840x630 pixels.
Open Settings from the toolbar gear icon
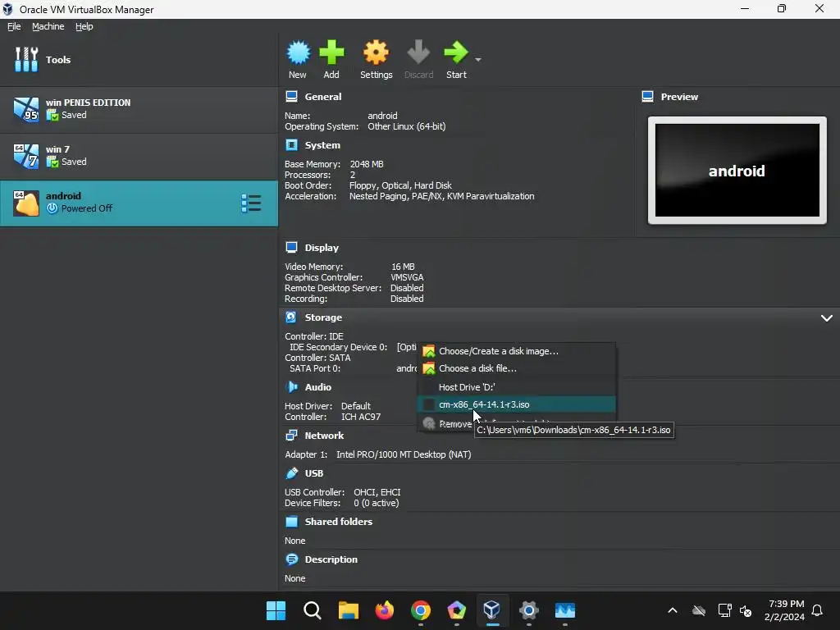[376, 59]
